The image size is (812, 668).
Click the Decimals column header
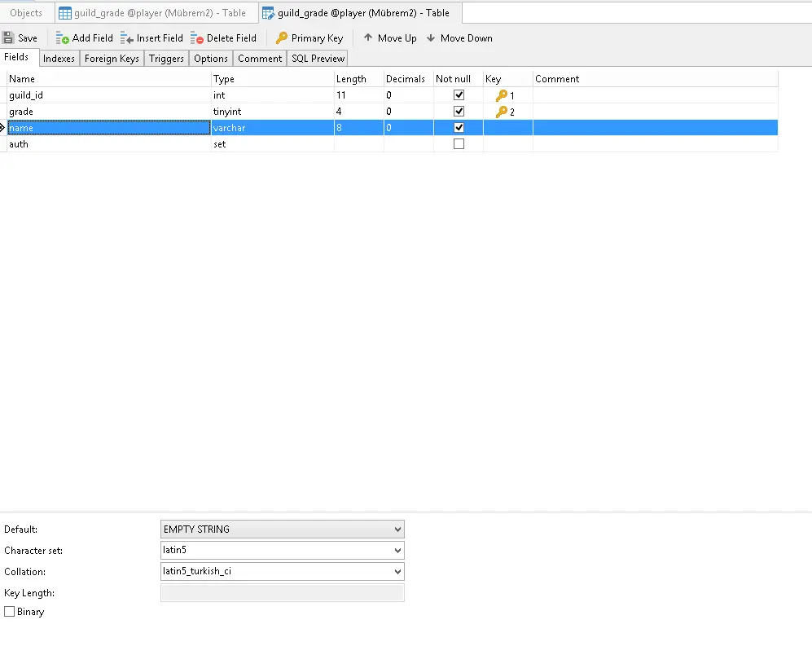[409, 79]
